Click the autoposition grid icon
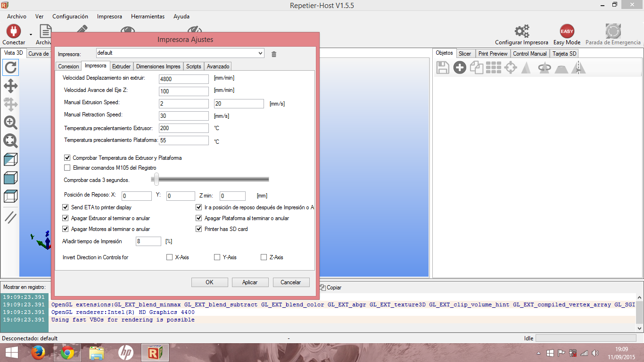644x362 pixels. tap(494, 68)
